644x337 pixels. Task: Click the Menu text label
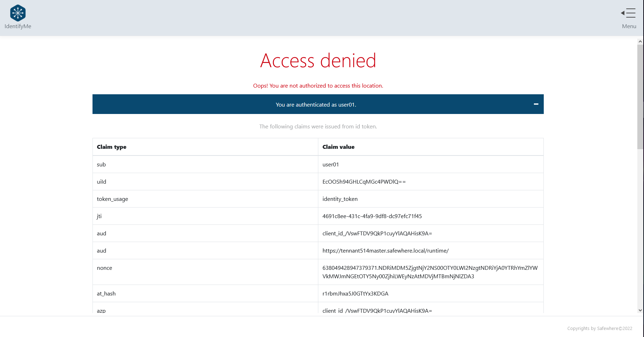pyautogui.click(x=629, y=26)
